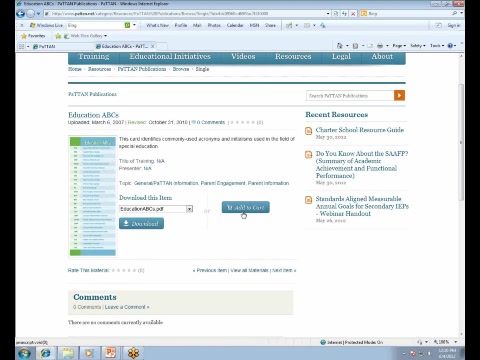Click the Download button
Viewport: 480px width, 360px height.
click(141, 223)
